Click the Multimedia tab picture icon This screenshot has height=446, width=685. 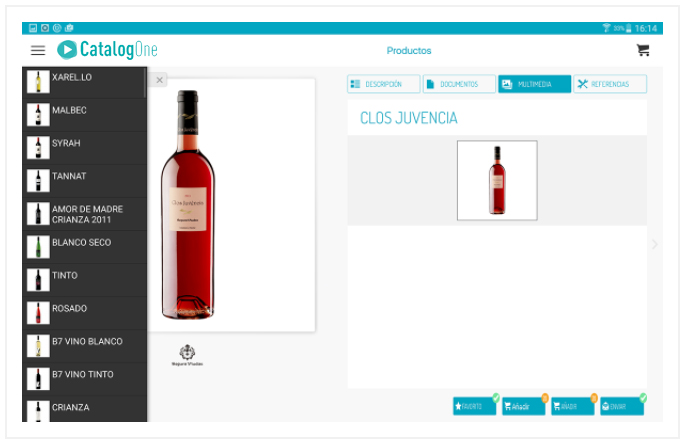(507, 84)
